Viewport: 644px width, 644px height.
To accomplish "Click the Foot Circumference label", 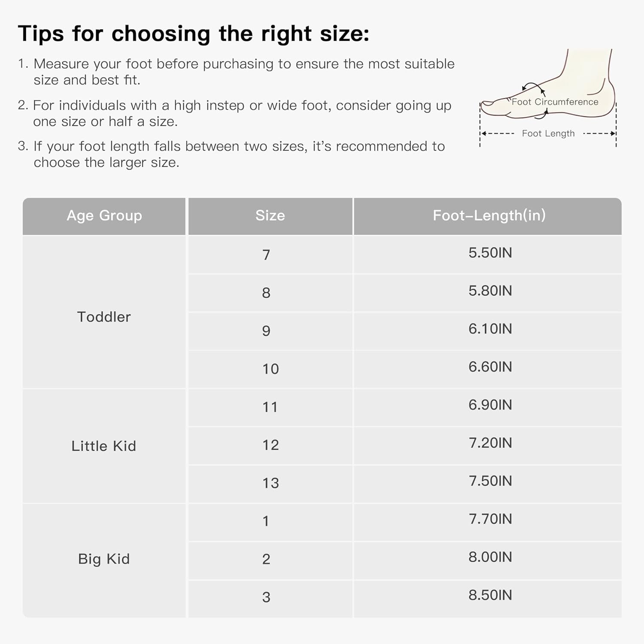I will pos(555,102).
